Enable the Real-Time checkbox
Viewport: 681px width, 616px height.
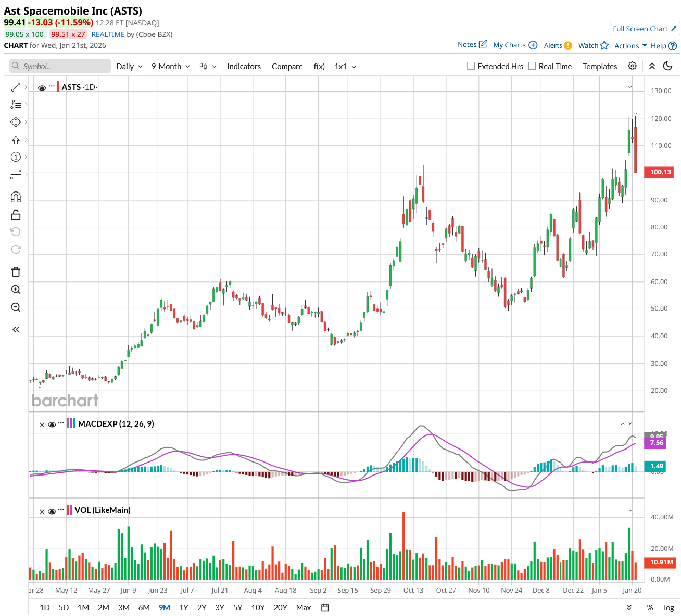(532, 66)
